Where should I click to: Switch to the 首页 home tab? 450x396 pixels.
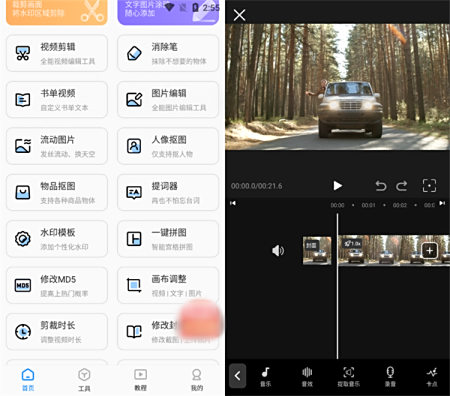coord(28,380)
